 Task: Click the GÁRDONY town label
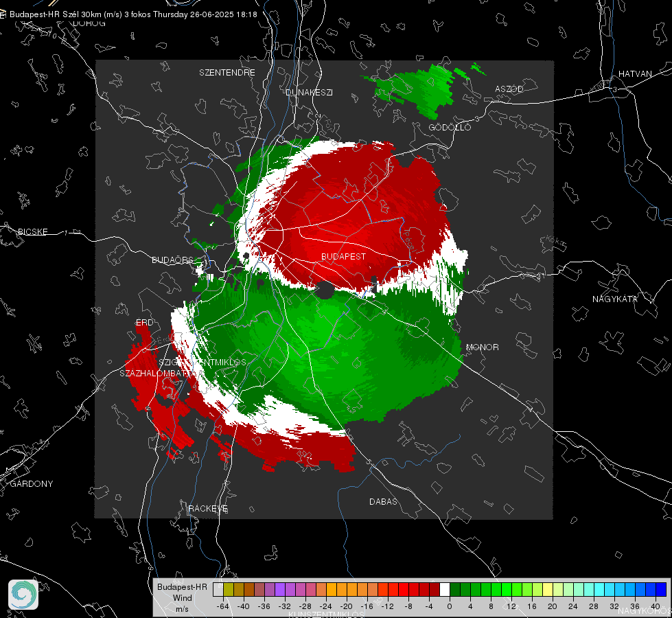32,484
